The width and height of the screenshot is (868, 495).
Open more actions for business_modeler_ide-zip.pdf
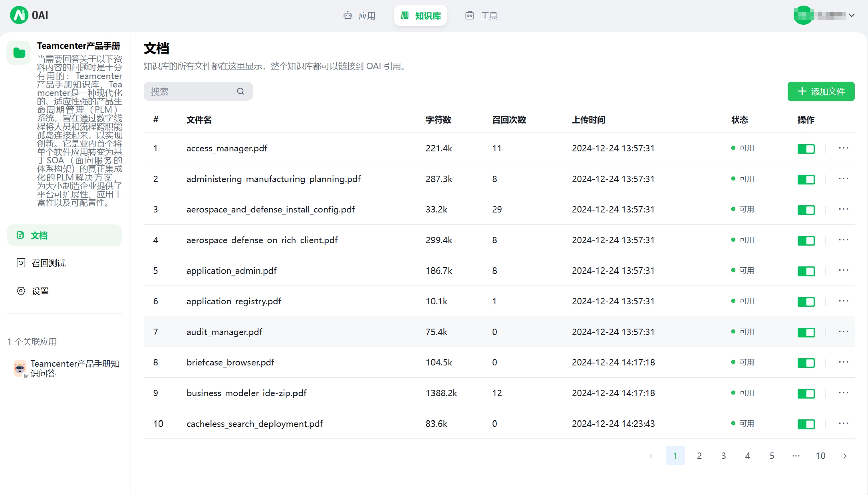click(x=843, y=393)
